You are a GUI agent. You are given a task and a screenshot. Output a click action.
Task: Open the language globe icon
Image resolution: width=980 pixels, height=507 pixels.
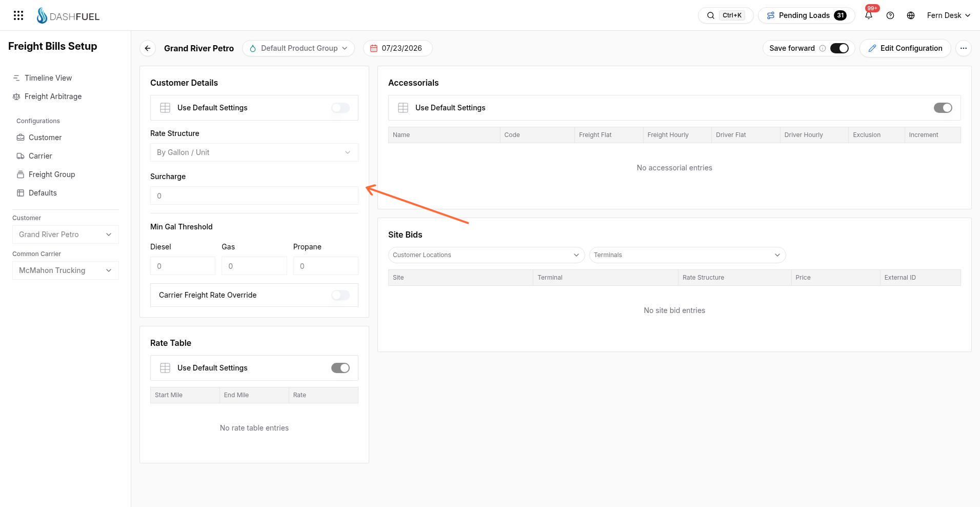click(911, 15)
